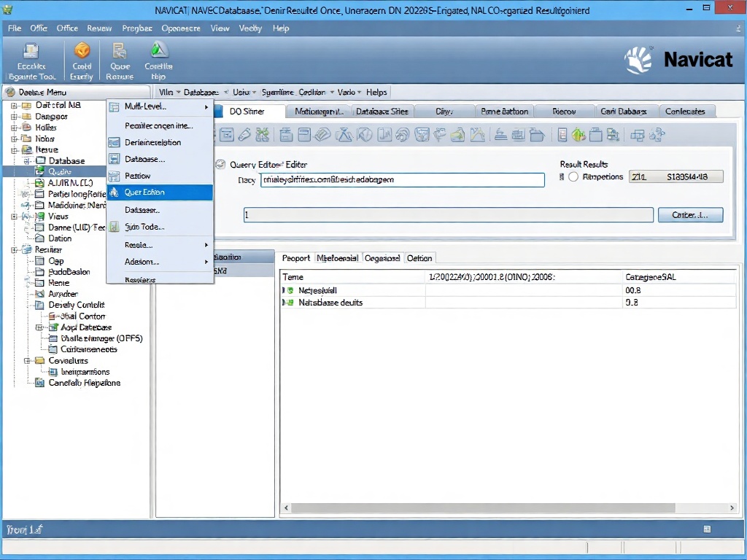Click the green triangle icon in main toolbar
Image resolution: width=747 pixels, height=560 pixels.
(158, 50)
